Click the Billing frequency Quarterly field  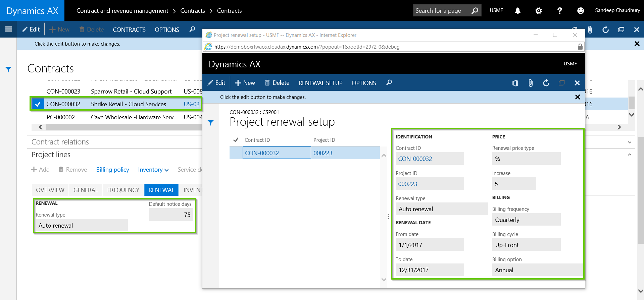(x=526, y=220)
